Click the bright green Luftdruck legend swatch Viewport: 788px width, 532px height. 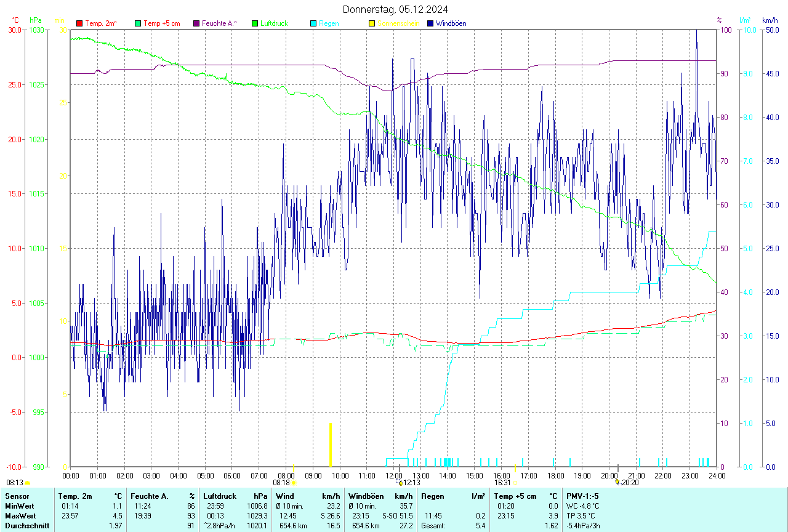(255, 23)
